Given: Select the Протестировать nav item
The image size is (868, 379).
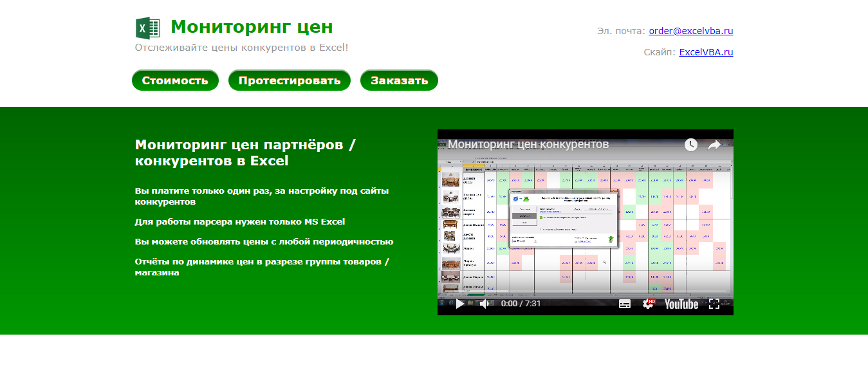Looking at the screenshot, I should (x=289, y=80).
